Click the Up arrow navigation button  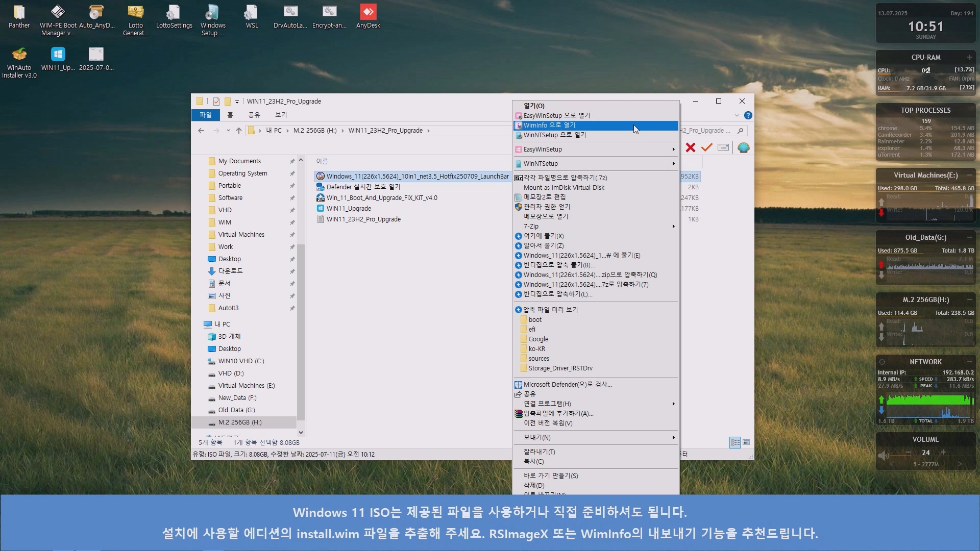pyautogui.click(x=239, y=131)
